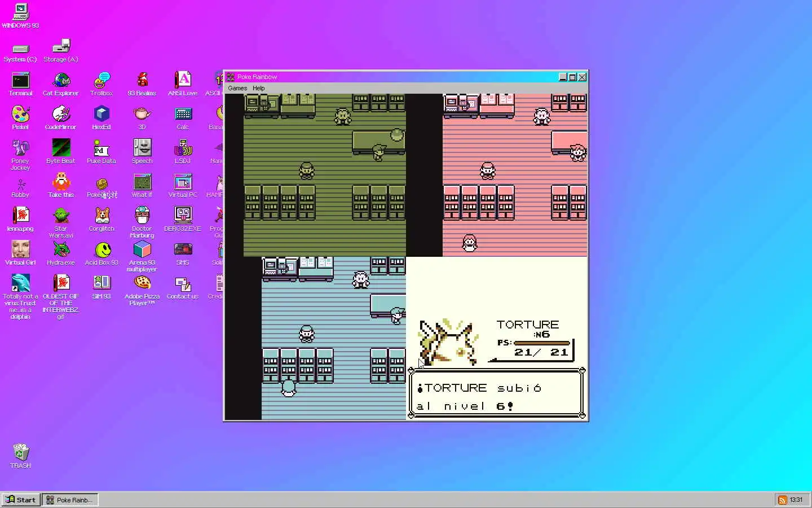
Task: Launch Cat Explorer browser icon
Action: pyautogui.click(x=61, y=84)
